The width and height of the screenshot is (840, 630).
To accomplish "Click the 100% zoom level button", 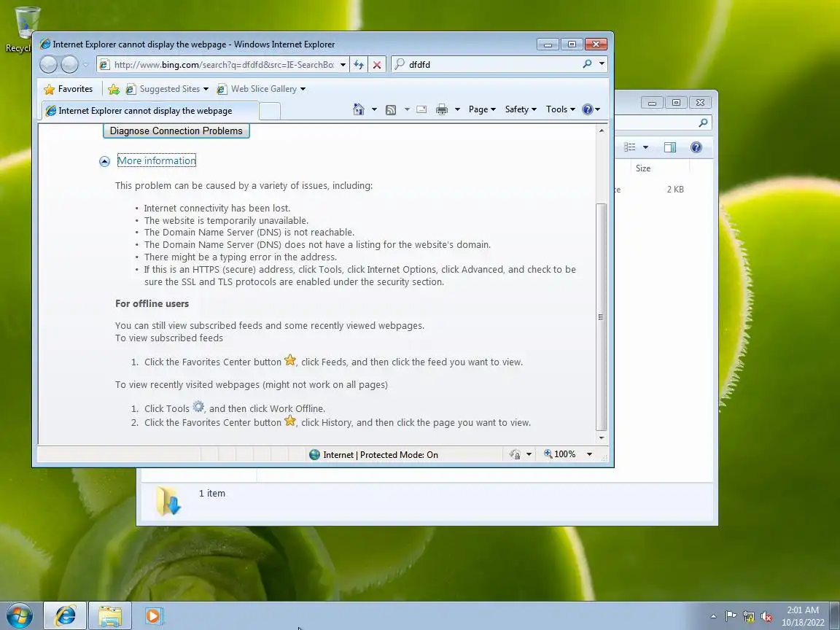I will (x=560, y=454).
